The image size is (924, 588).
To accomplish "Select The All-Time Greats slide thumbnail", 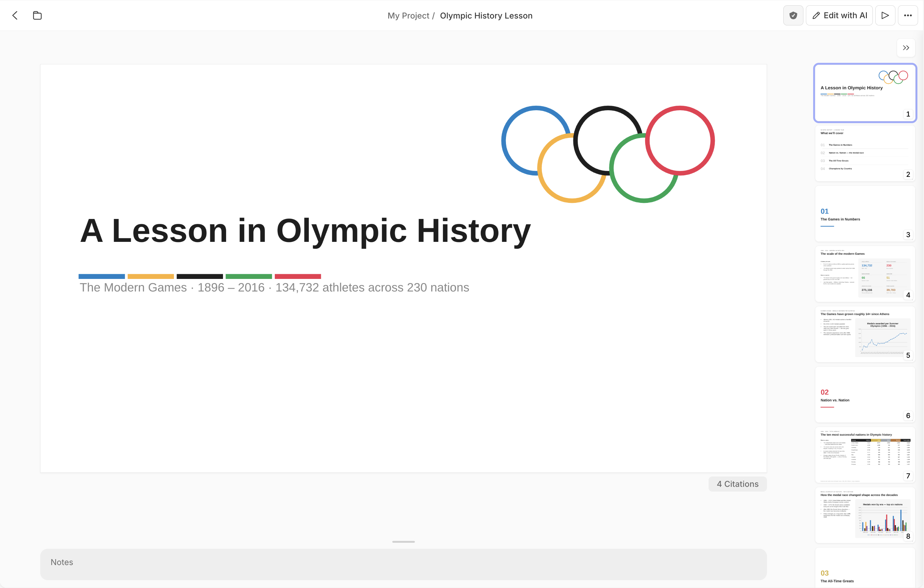I will pos(865,568).
